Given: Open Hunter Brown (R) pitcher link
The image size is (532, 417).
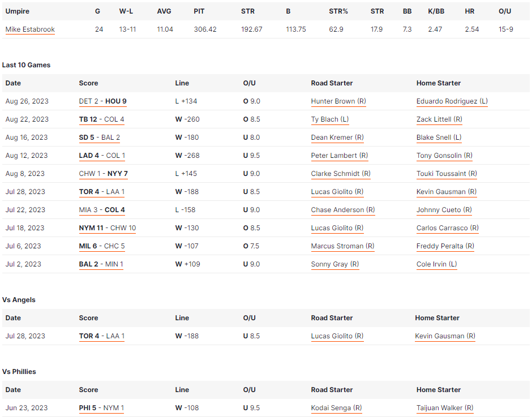Looking at the screenshot, I should [x=338, y=101].
